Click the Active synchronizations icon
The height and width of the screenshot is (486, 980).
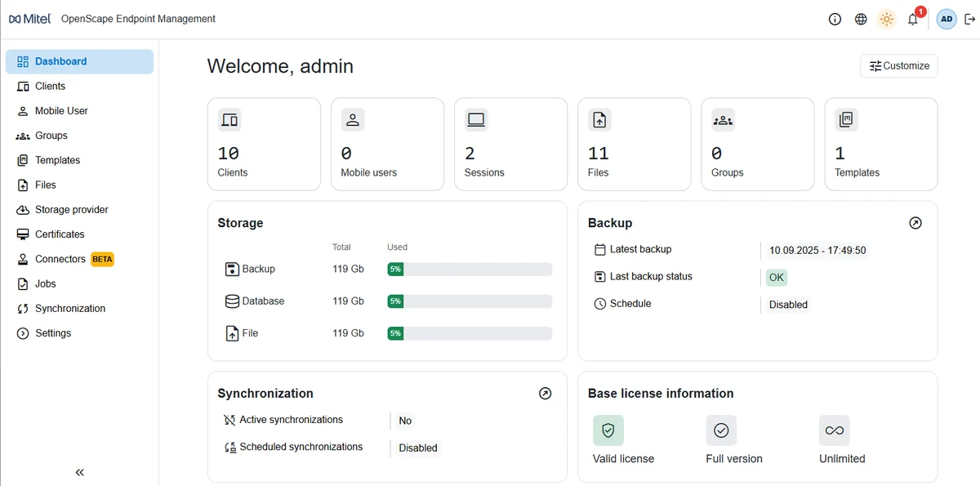[229, 420]
